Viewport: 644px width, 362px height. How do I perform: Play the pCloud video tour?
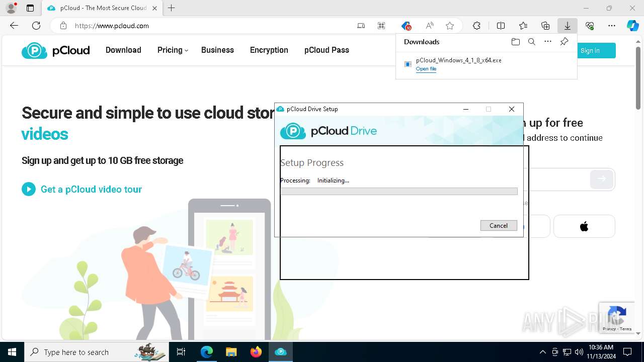[x=91, y=189]
